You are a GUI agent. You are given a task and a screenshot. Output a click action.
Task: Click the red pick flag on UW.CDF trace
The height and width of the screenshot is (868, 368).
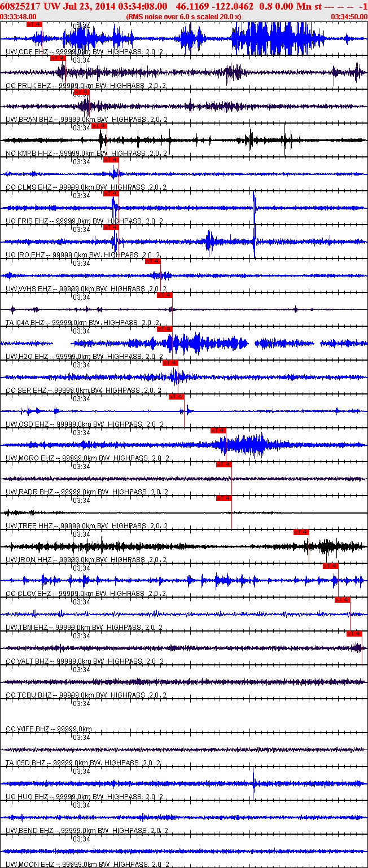(x=34, y=24)
